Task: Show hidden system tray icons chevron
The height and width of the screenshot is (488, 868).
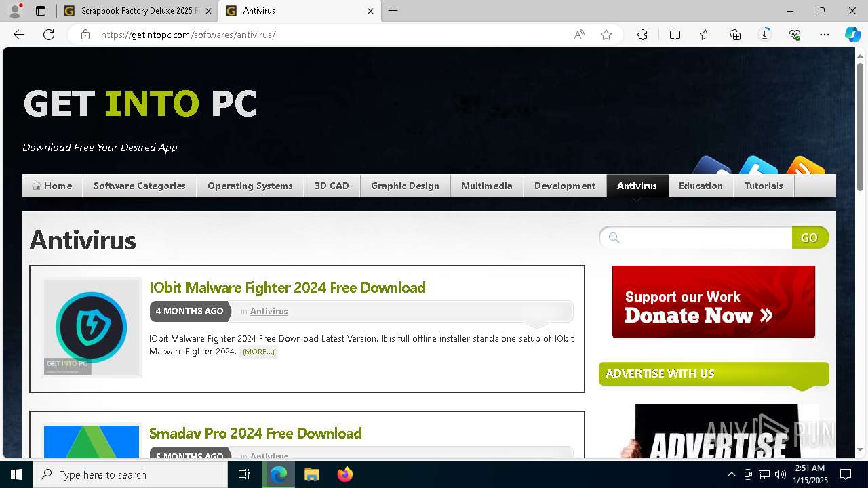Action: 731,474
